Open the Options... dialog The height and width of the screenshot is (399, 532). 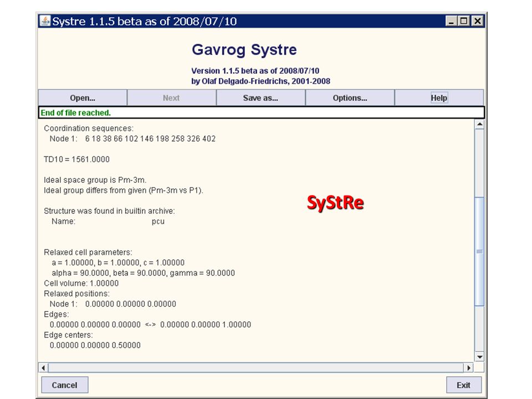(x=350, y=98)
